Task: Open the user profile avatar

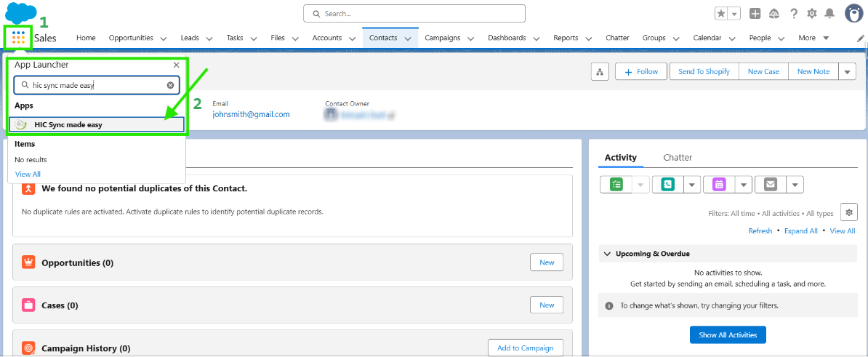Action: click(x=855, y=13)
